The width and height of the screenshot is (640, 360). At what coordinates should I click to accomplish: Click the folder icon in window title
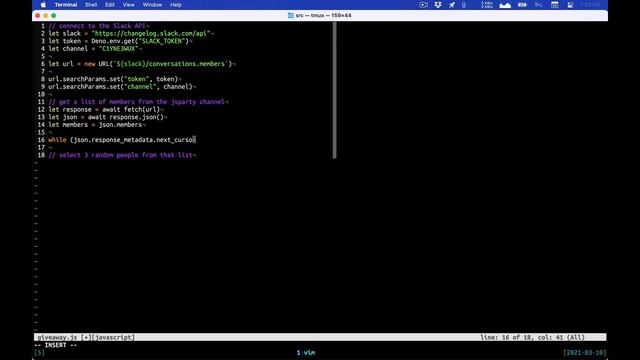point(291,16)
